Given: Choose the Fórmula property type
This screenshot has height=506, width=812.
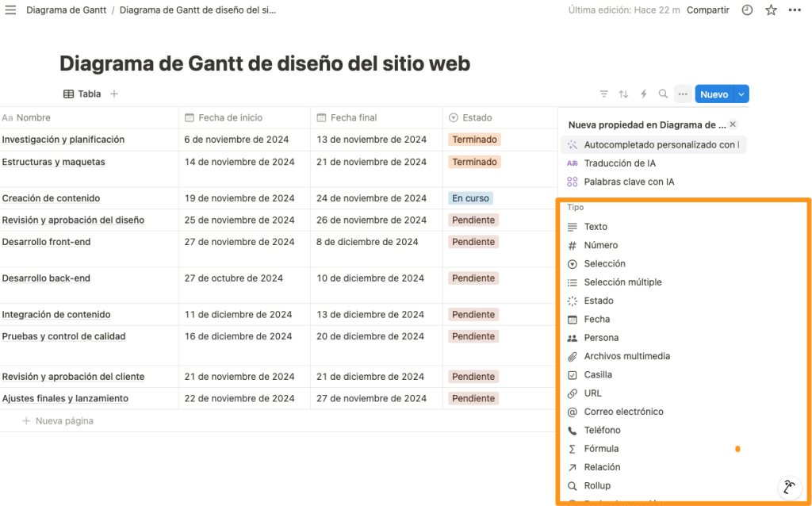Looking at the screenshot, I should (601, 448).
